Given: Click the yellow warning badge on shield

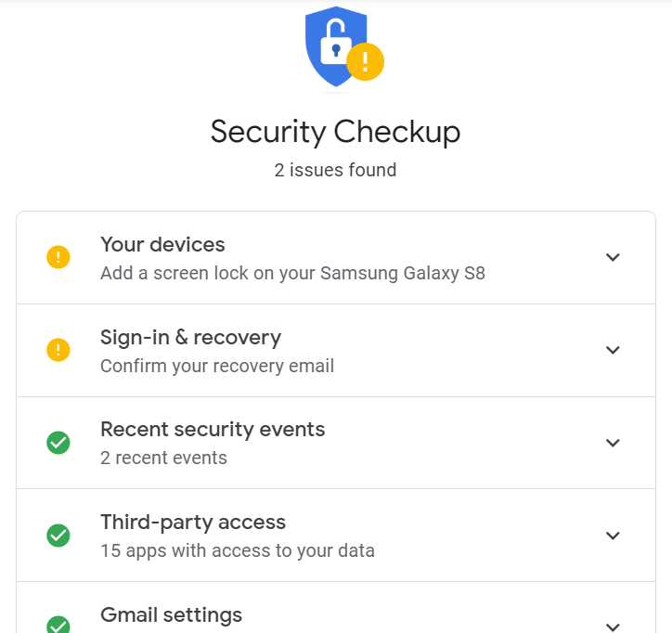Looking at the screenshot, I should pos(365,62).
